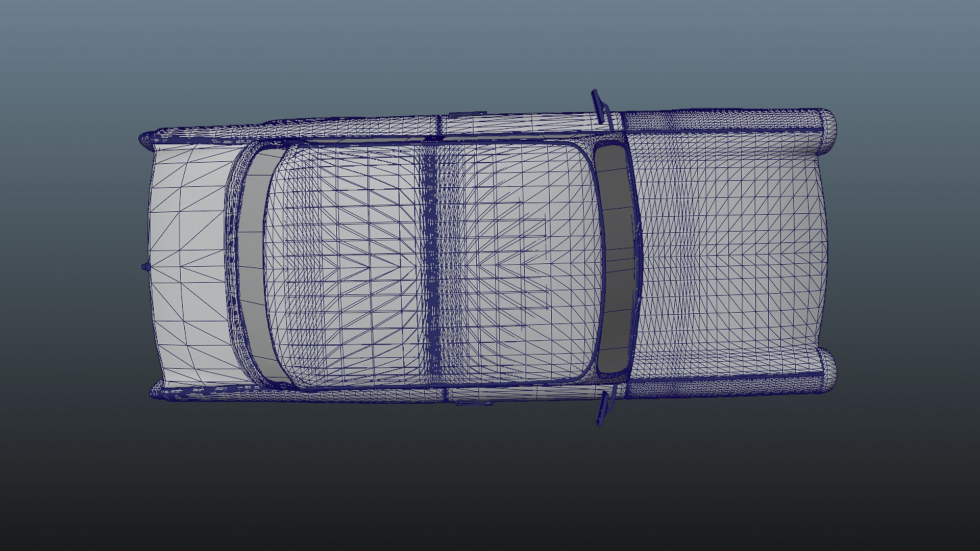
Task: Select the small emblem at the car's short end
Action: pos(145,266)
